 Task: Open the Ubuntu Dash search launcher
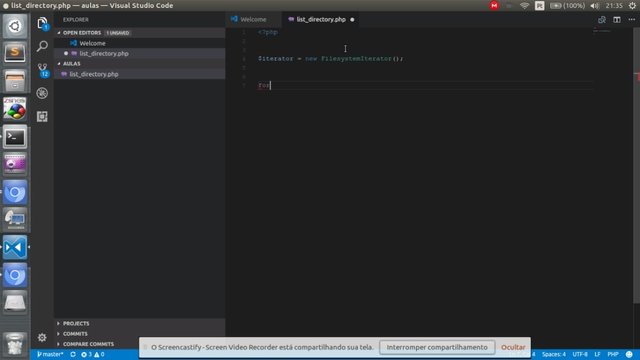point(15,26)
